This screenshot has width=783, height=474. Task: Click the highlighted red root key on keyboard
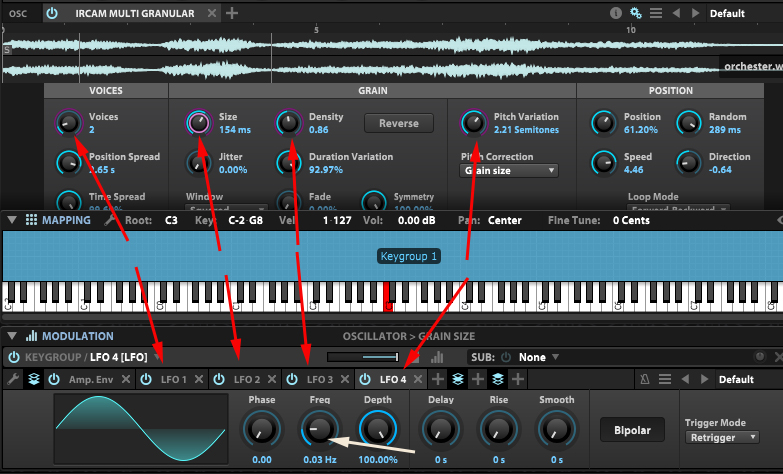tap(387, 297)
